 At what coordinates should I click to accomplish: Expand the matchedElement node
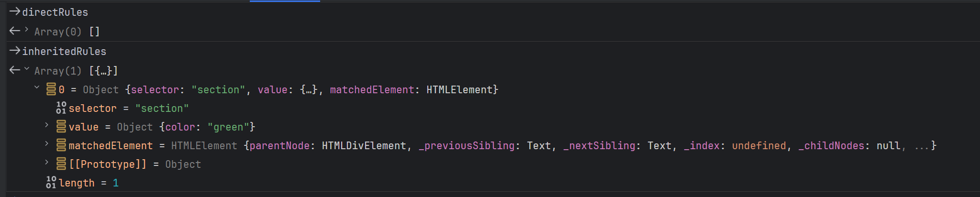point(47,143)
